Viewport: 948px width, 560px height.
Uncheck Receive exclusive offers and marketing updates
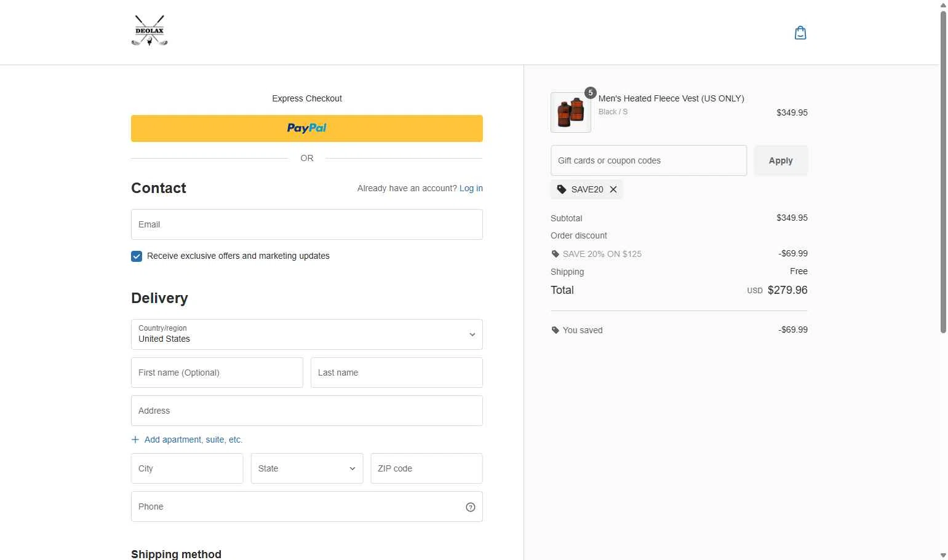(137, 256)
